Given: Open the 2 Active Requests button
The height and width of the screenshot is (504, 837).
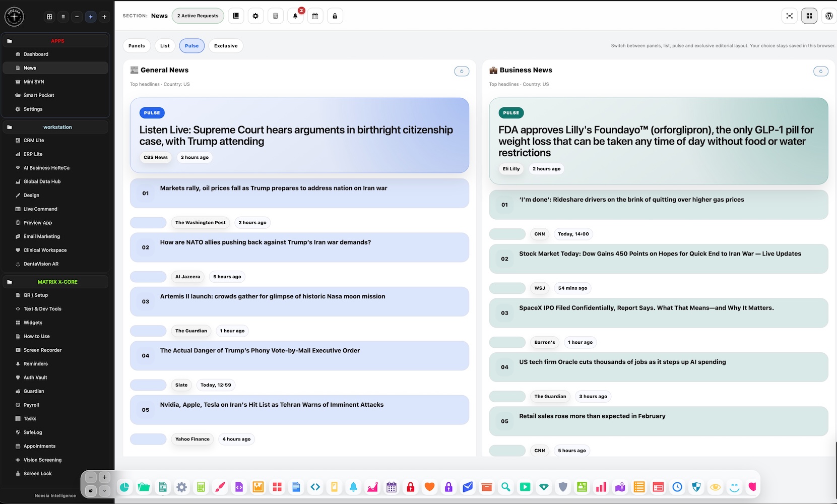Looking at the screenshot, I should [x=198, y=16].
